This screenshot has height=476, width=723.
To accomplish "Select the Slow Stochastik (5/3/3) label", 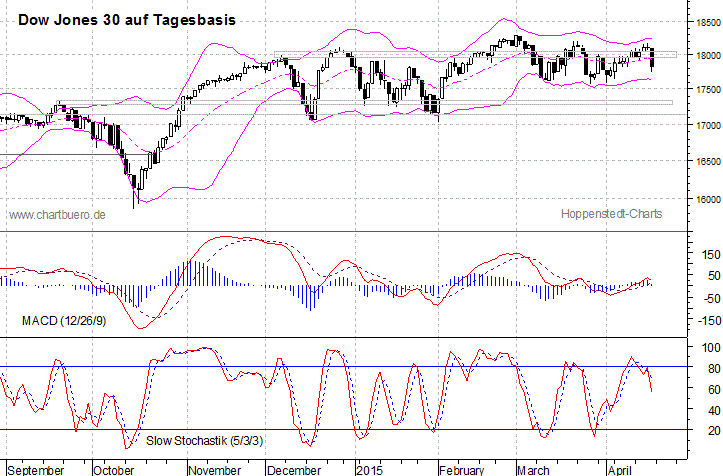I will 205,441.
